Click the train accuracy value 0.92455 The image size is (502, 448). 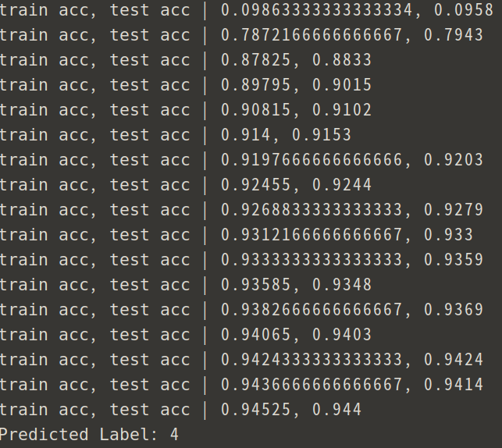[255, 185]
